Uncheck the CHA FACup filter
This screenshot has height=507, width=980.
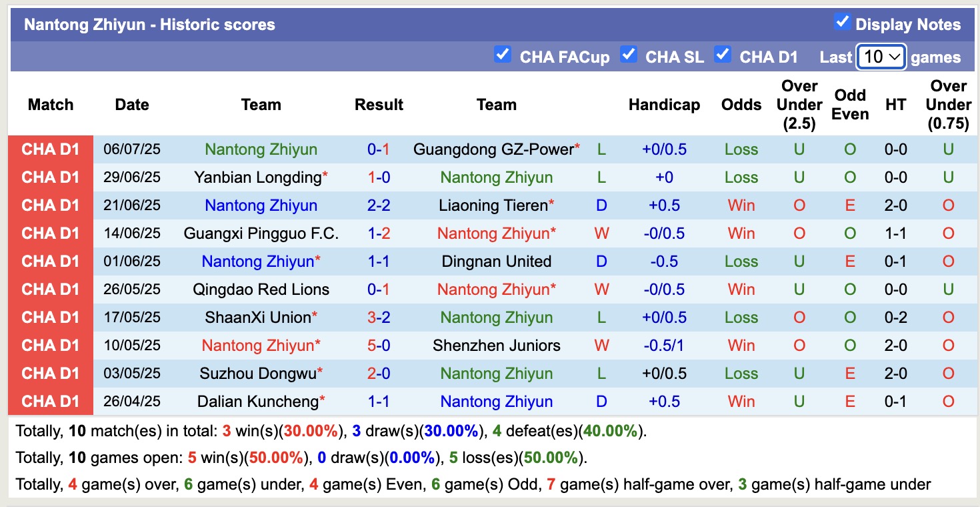pyautogui.click(x=503, y=56)
